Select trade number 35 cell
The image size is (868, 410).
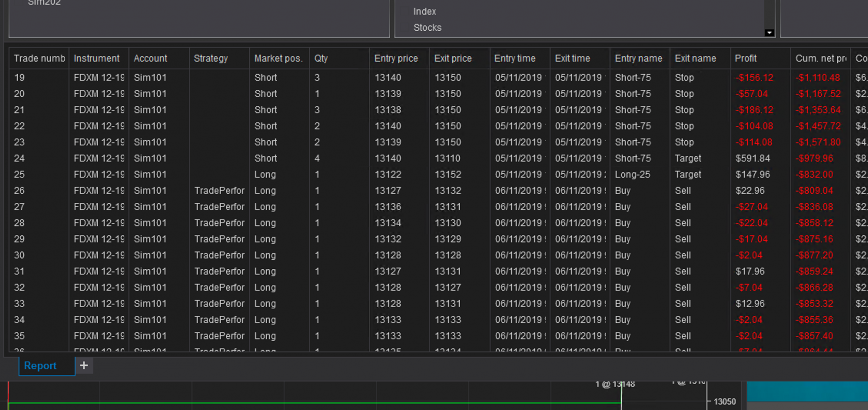(19, 336)
